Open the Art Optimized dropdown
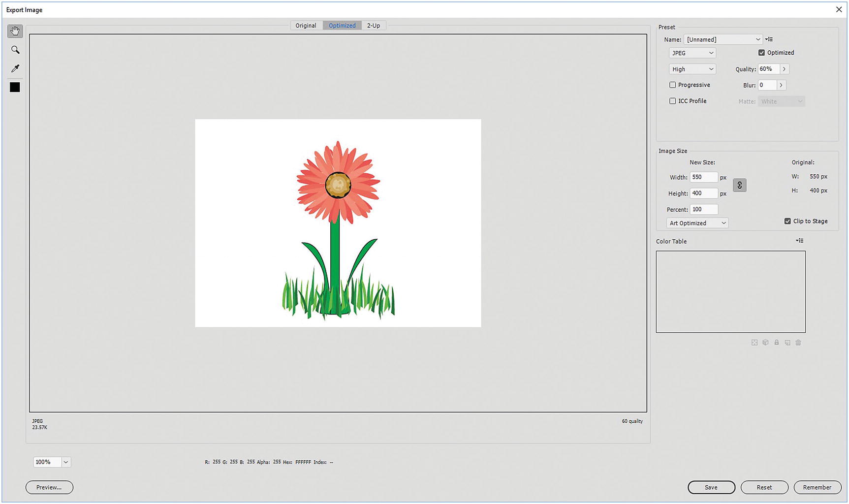This screenshot has height=504, width=849. pos(697,223)
